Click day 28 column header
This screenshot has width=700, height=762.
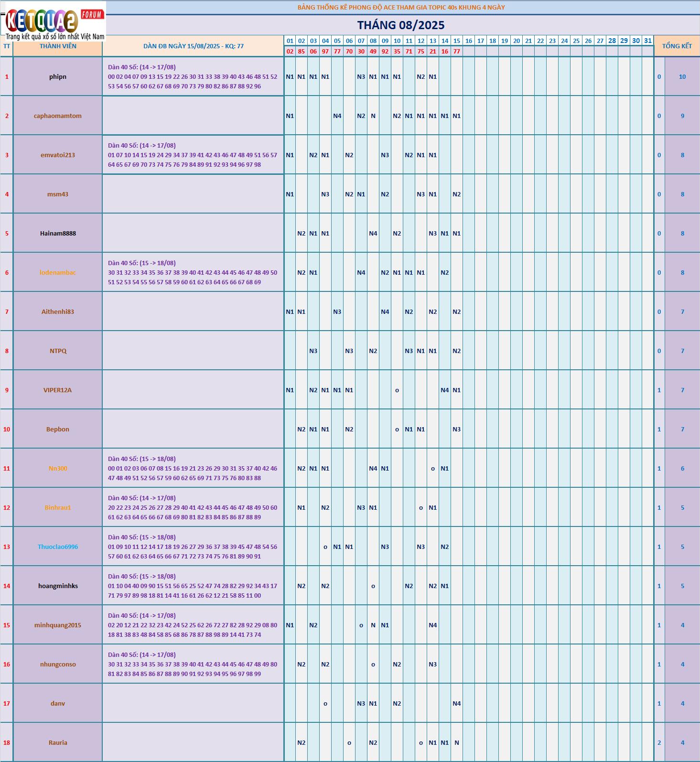pyautogui.click(x=612, y=41)
